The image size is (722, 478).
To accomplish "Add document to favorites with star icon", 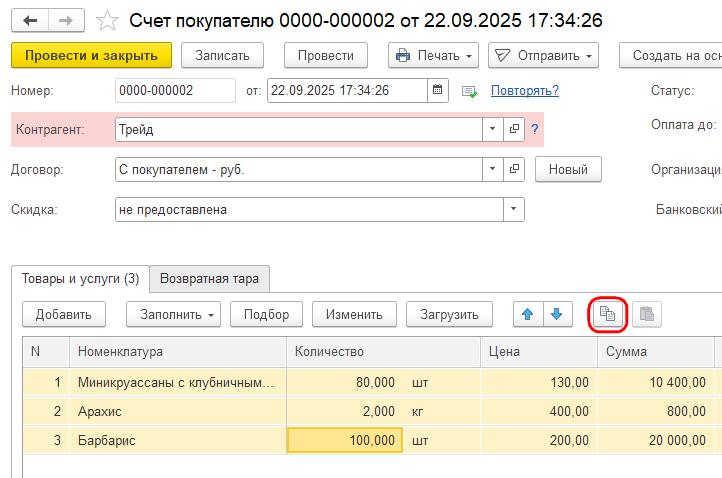I will point(107,21).
